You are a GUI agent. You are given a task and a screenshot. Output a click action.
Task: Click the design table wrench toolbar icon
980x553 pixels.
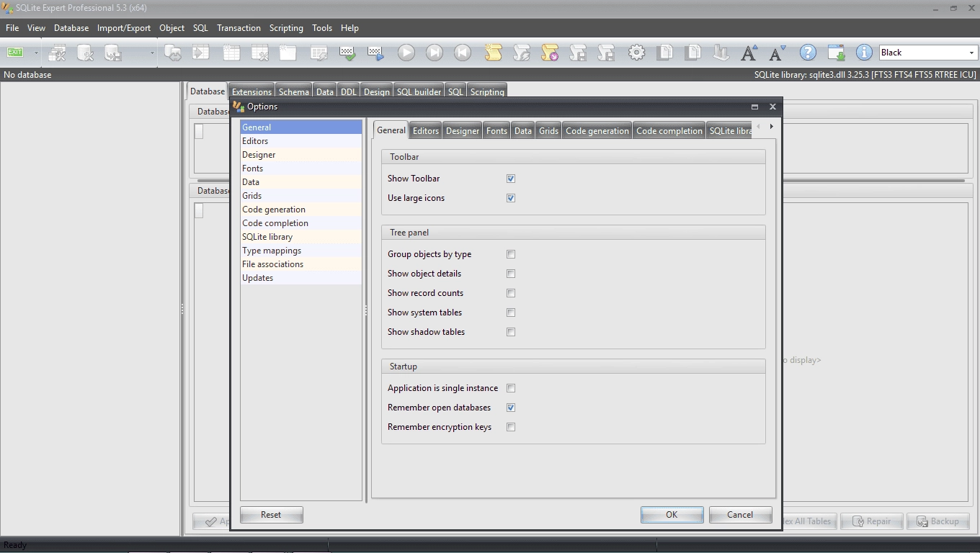click(260, 53)
